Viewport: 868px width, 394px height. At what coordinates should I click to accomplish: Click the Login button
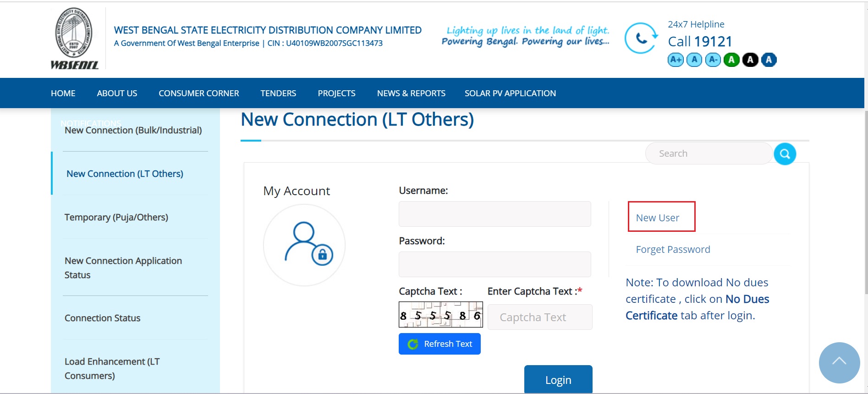point(558,379)
